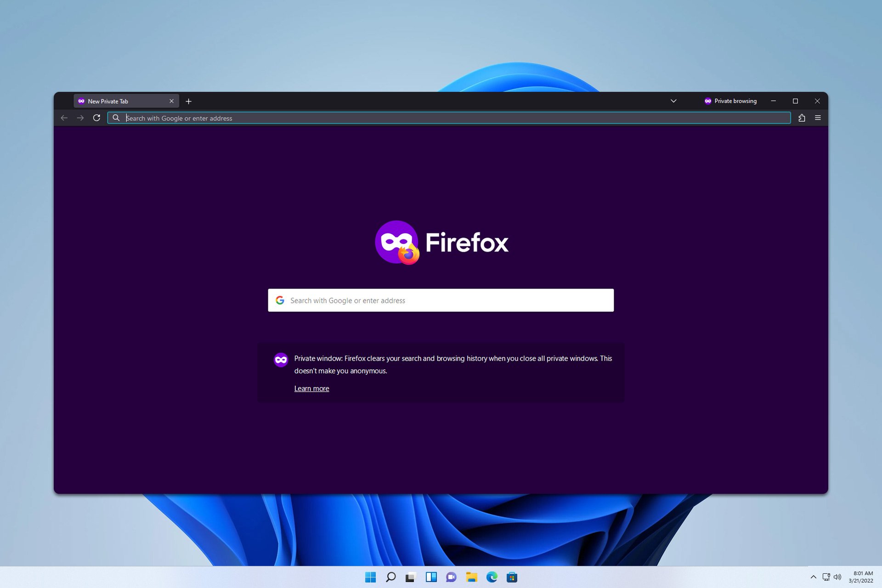Open the tab list dropdown arrow
The height and width of the screenshot is (588, 882).
tap(673, 101)
